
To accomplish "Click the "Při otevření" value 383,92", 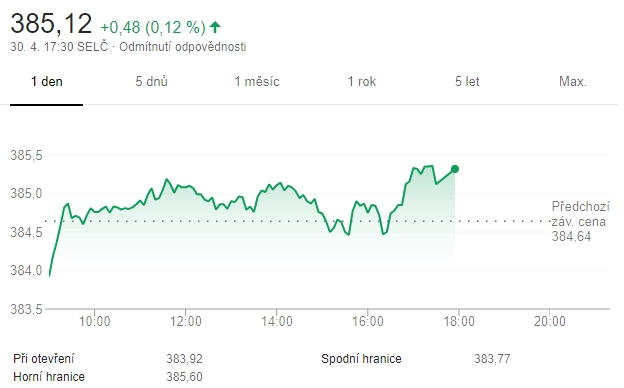I will click(184, 359).
